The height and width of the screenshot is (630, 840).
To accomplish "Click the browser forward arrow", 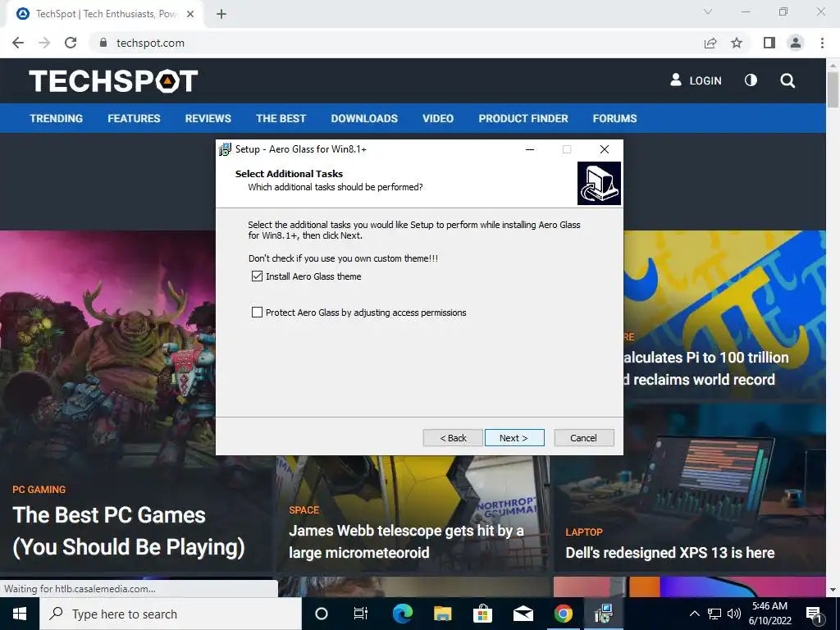I will coord(44,43).
